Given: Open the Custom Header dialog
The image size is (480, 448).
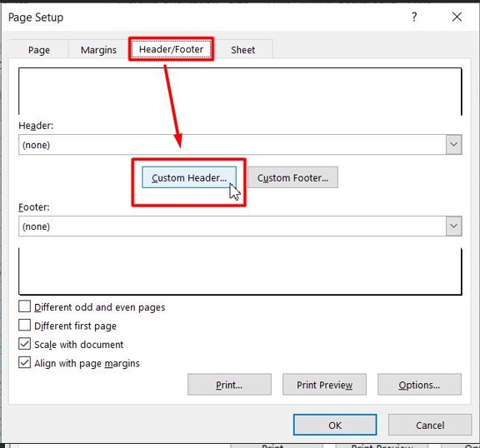Looking at the screenshot, I should point(189,177).
